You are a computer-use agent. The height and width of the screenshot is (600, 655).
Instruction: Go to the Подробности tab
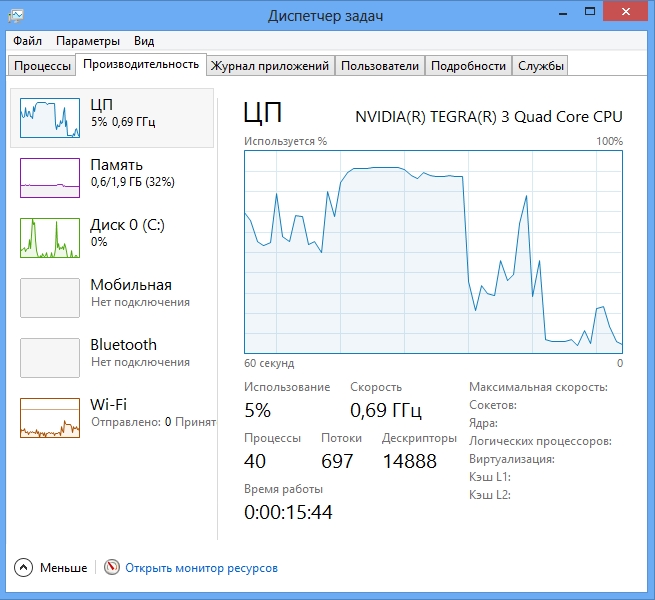coord(468,66)
